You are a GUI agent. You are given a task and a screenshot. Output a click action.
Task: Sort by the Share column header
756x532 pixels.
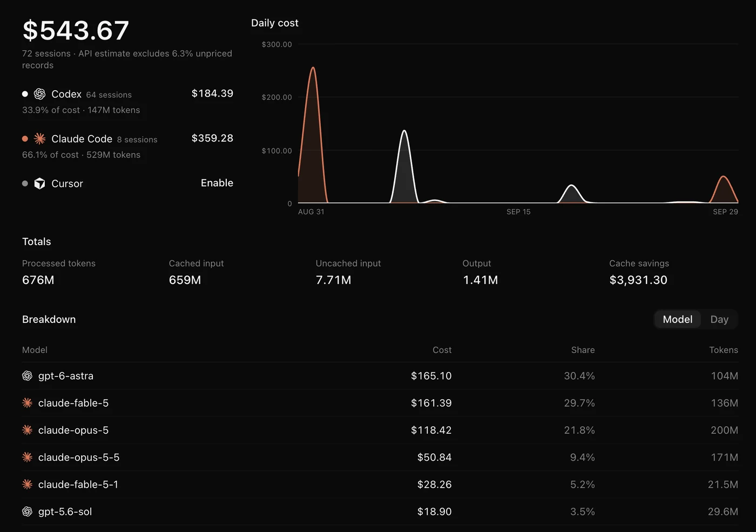(583, 350)
